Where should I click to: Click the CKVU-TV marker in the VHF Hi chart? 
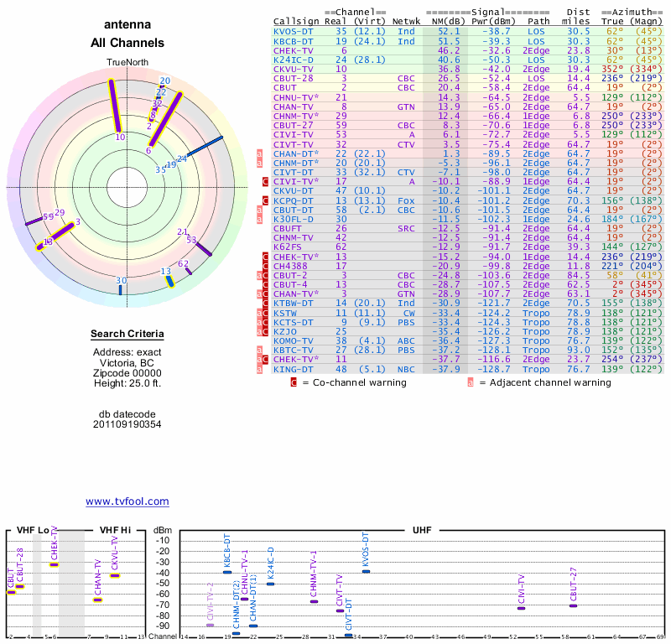click(x=115, y=575)
